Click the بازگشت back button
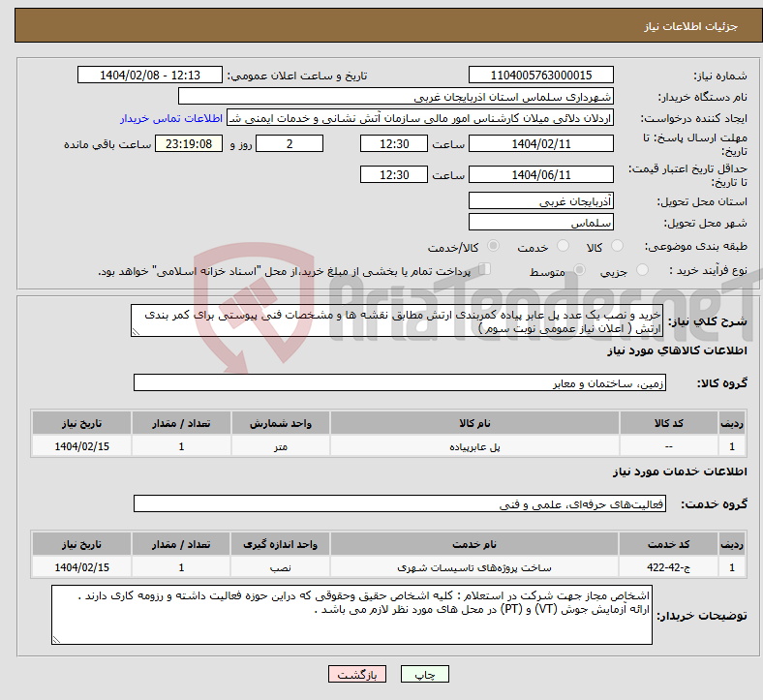 (x=357, y=674)
